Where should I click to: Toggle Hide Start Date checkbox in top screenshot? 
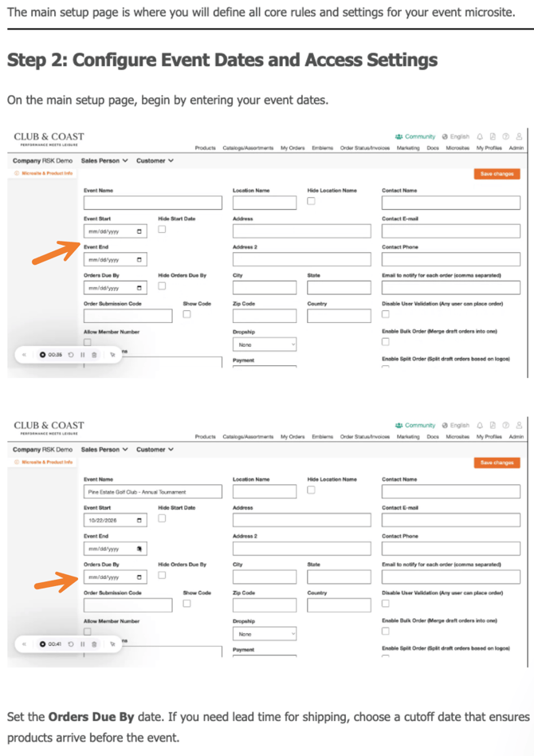click(162, 230)
